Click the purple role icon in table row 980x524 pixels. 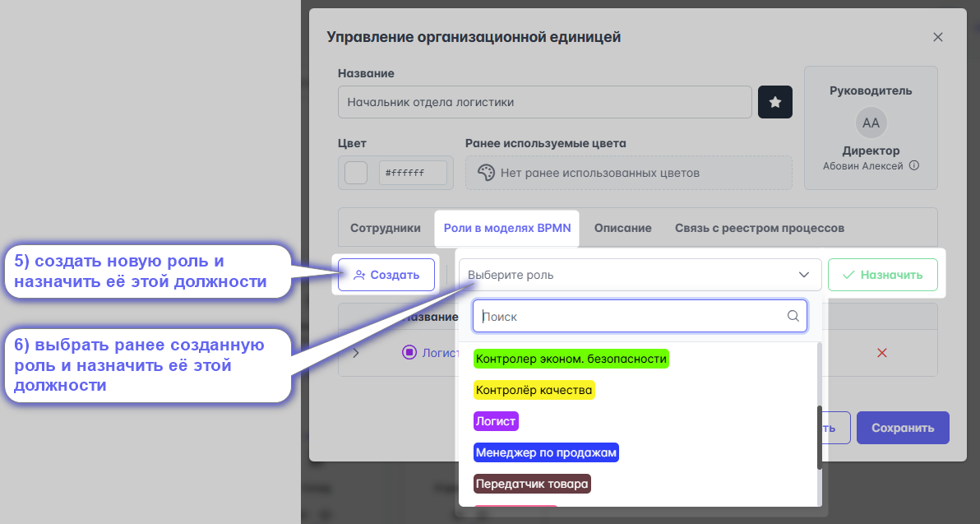coord(409,352)
